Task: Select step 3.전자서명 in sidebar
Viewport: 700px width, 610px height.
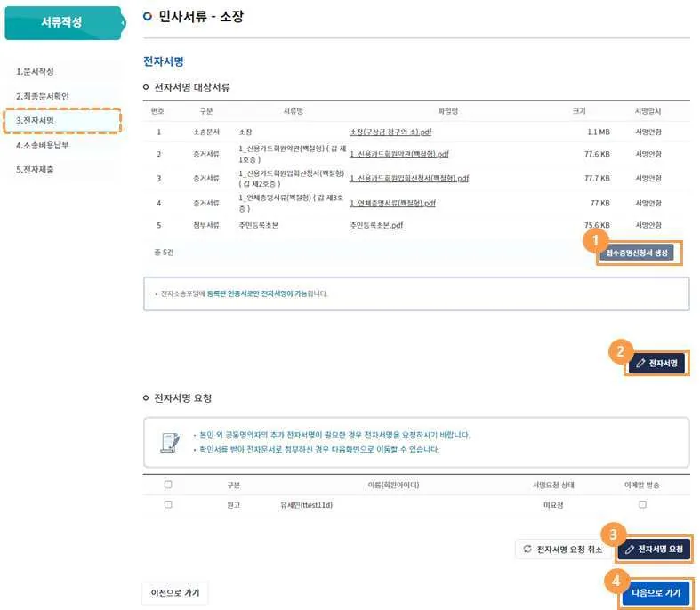Action: (62, 120)
